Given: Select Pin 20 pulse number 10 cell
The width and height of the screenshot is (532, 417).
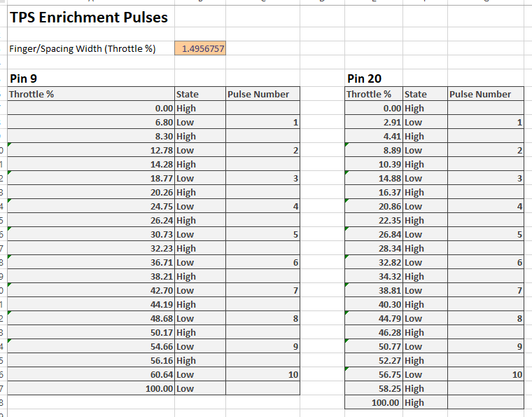Looking at the screenshot, I should 486,374.
